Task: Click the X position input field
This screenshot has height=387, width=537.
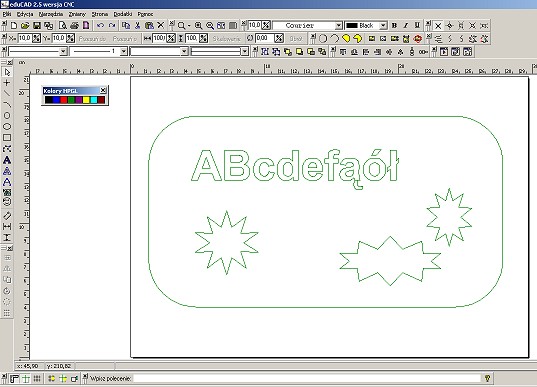Action: click(x=25, y=38)
